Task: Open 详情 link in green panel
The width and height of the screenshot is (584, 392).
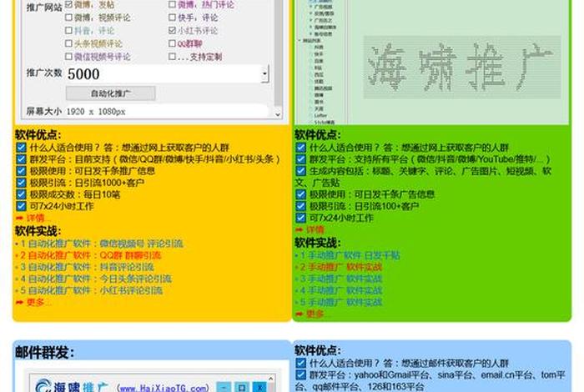Action: click(315, 229)
